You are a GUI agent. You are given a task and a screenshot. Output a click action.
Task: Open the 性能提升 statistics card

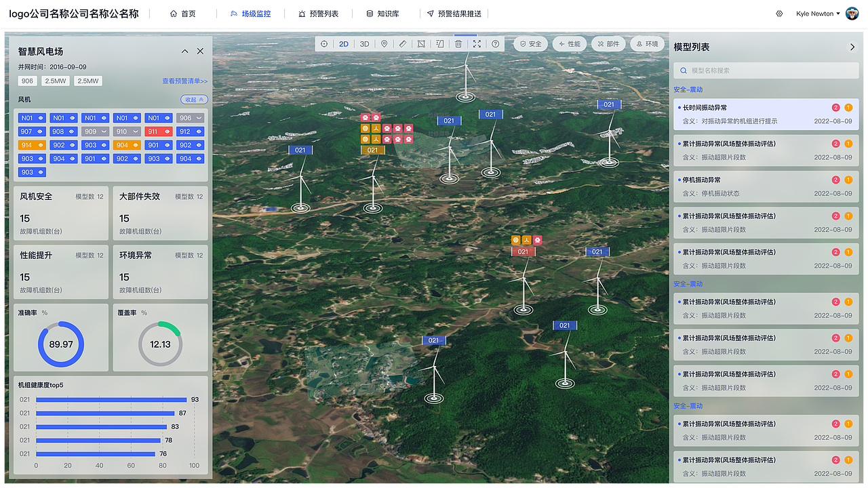tap(61, 272)
